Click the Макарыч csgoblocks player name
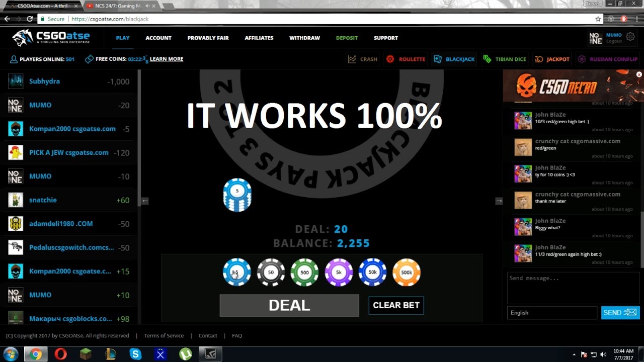644x362 pixels. [x=70, y=319]
